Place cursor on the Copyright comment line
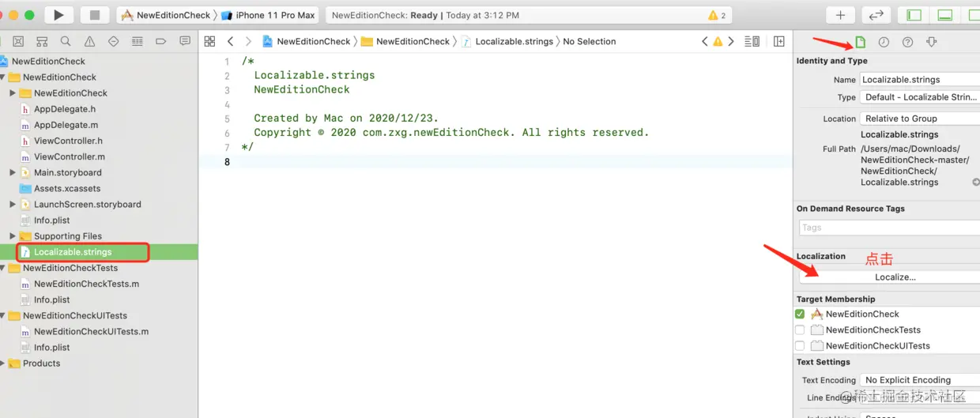Image resolution: width=980 pixels, height=418 pixels. [x=451, y=133]
